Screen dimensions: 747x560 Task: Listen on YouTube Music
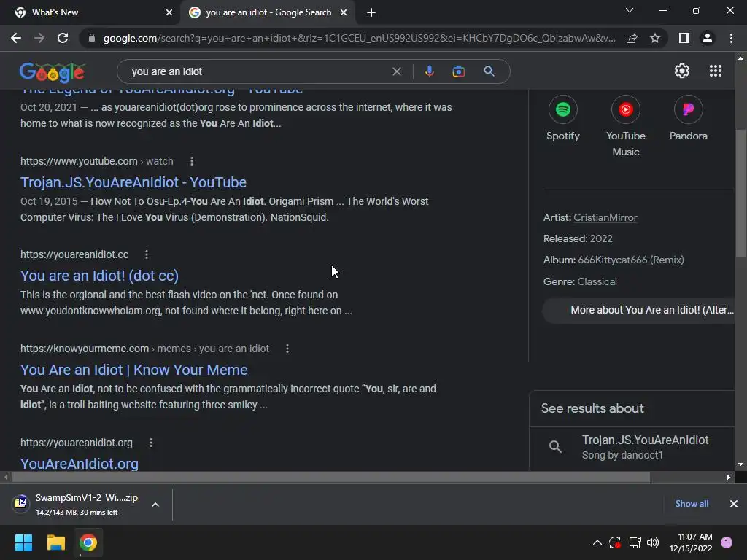(x=625, y=127)
